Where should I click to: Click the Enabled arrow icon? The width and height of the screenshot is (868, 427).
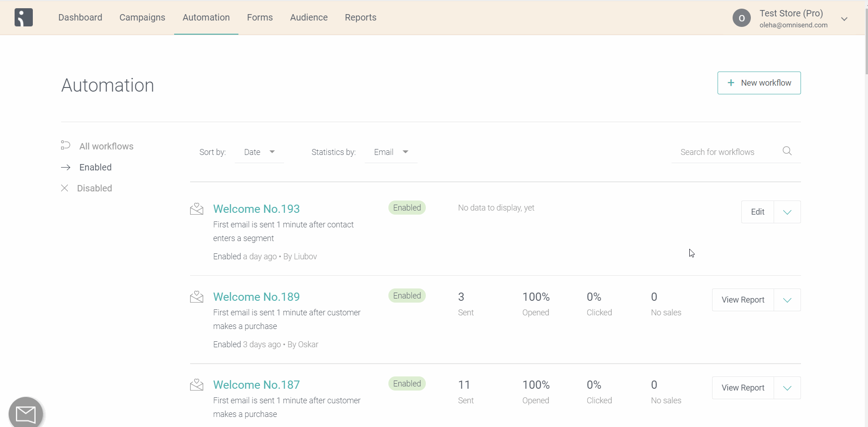[66, 167]
